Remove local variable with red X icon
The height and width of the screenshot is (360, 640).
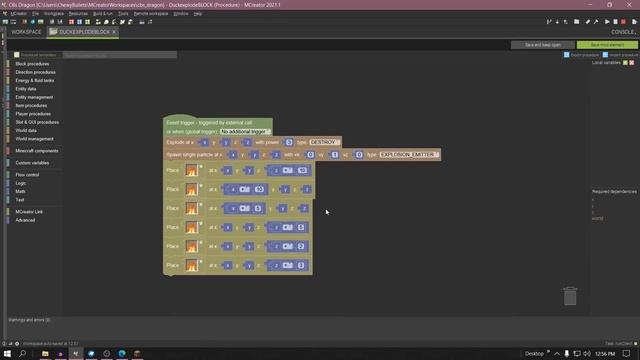(x=631, y=62)
